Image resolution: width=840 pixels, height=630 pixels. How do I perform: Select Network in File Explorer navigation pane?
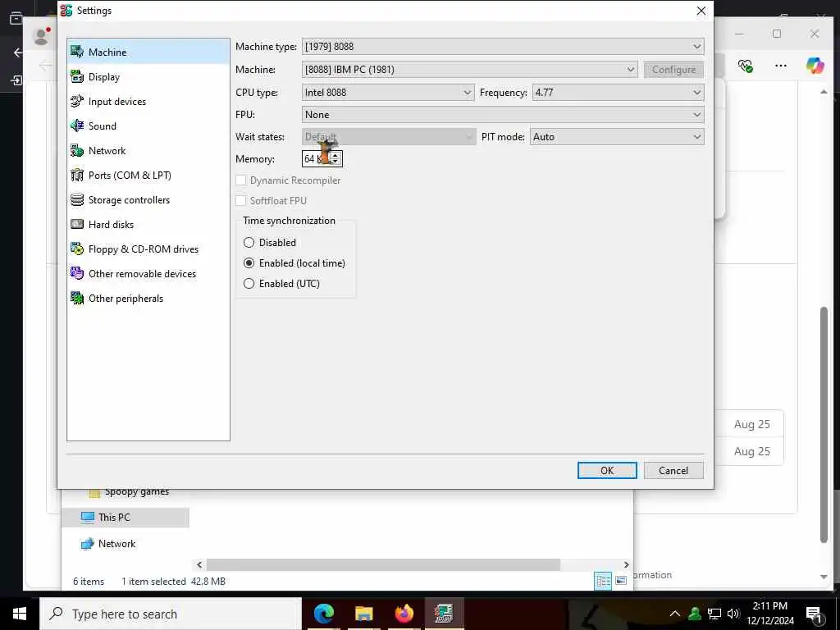116,544
